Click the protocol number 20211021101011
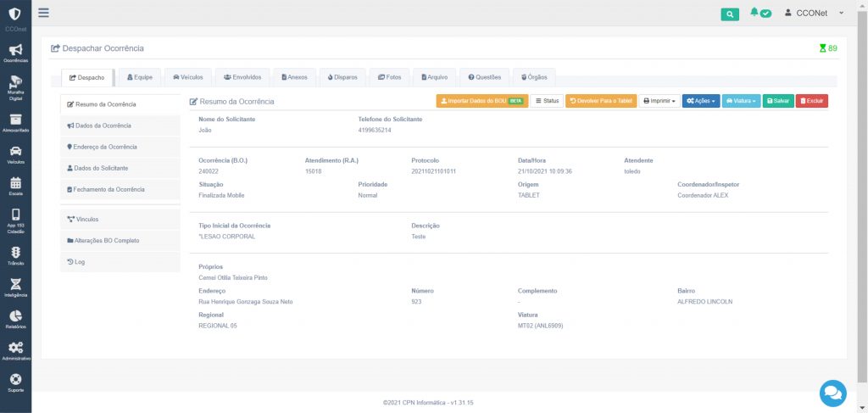The image size is (868, 413). click(x=433, y=171)
